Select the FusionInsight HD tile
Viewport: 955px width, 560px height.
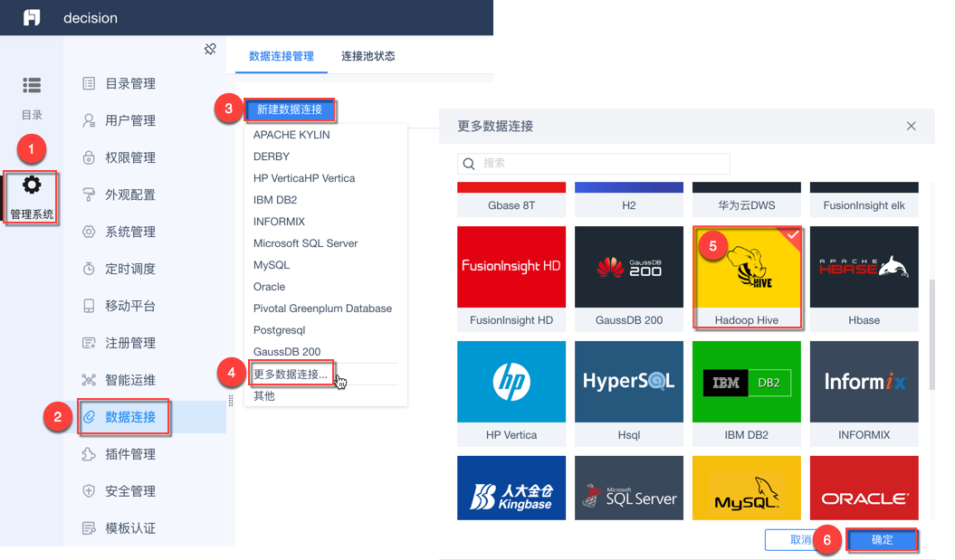click(x=511, y=279)
